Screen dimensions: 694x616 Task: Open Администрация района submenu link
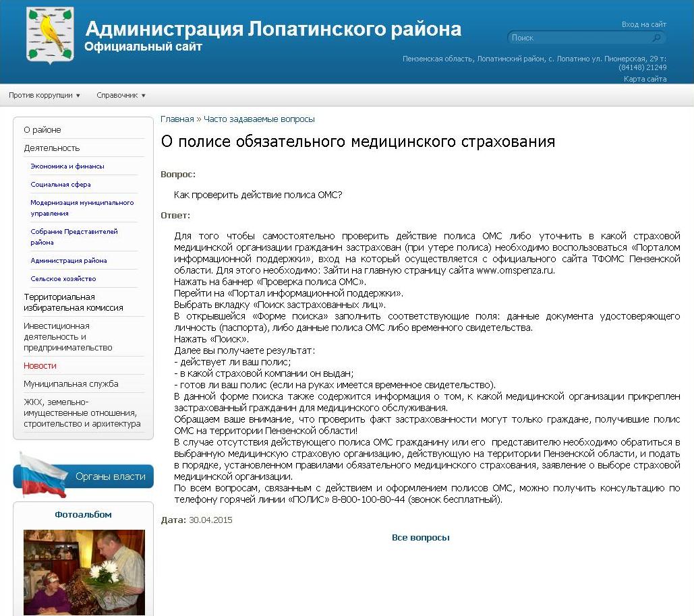tap(69, 260)
